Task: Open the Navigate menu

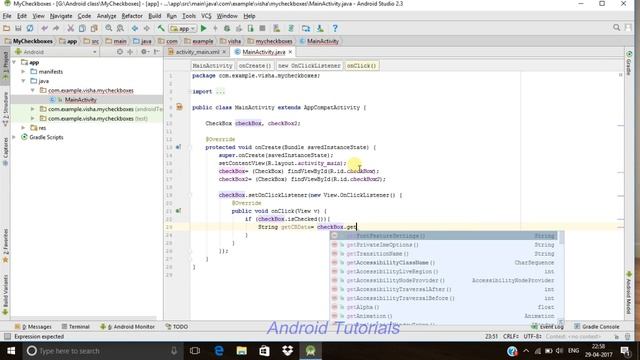Action: pos(61,16)
